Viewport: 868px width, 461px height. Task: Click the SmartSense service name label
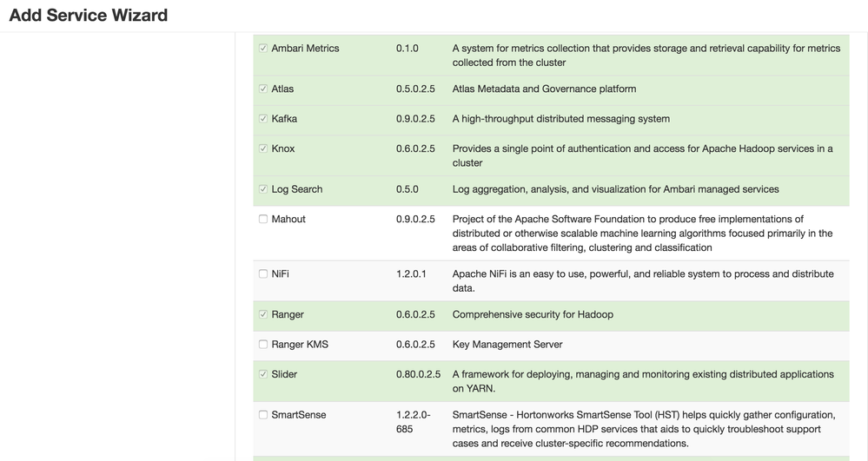tap(299, 415)
